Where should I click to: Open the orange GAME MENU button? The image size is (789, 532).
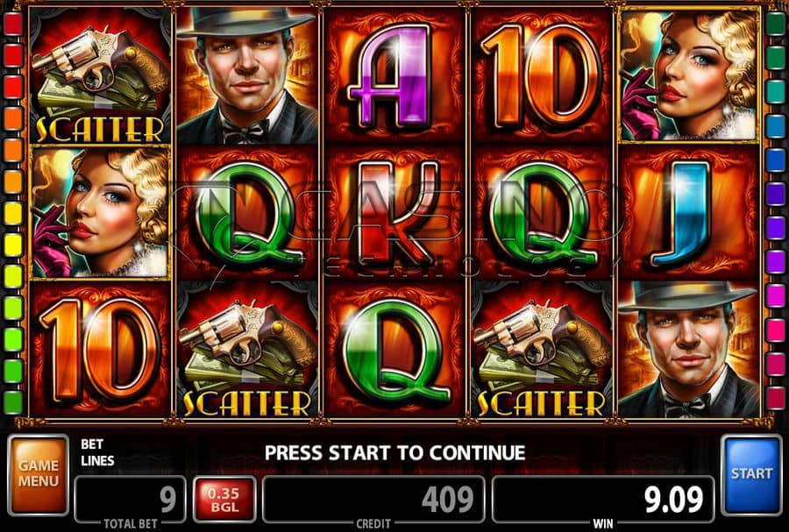coord(39,475)
